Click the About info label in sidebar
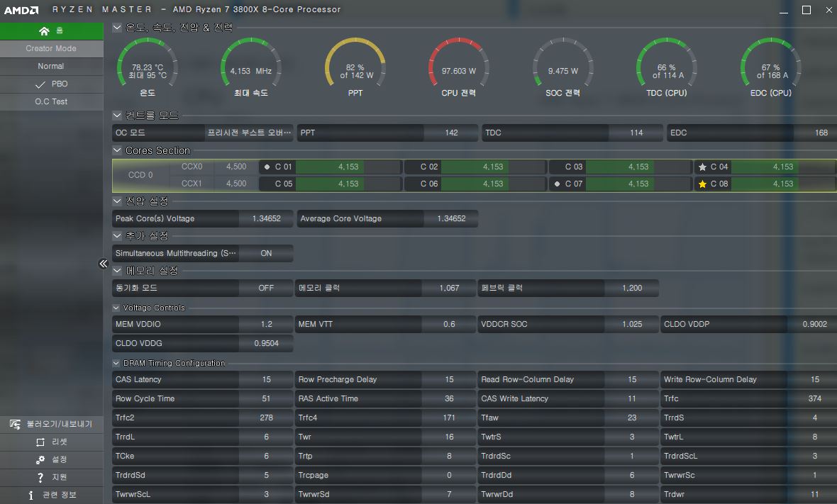The width and height of the screenshot is (837, 504). coord(60,495)
